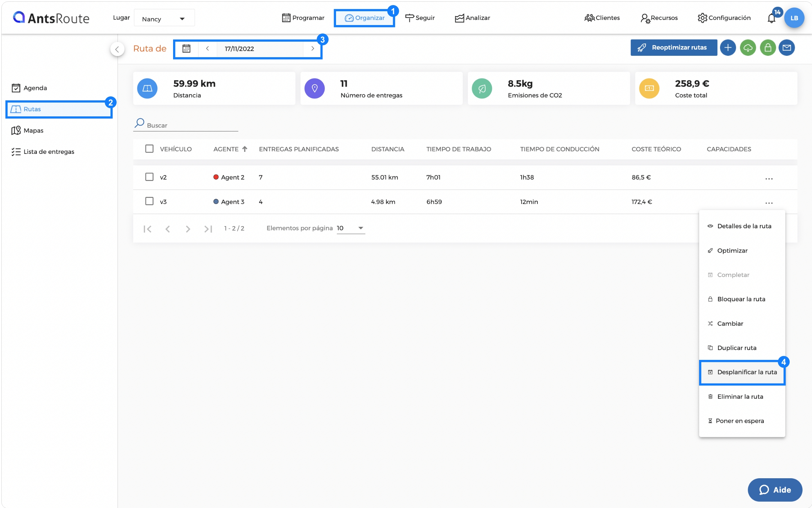Open the LB user avatar menu
Screen dimensions: 812x508
coord(794,18)
